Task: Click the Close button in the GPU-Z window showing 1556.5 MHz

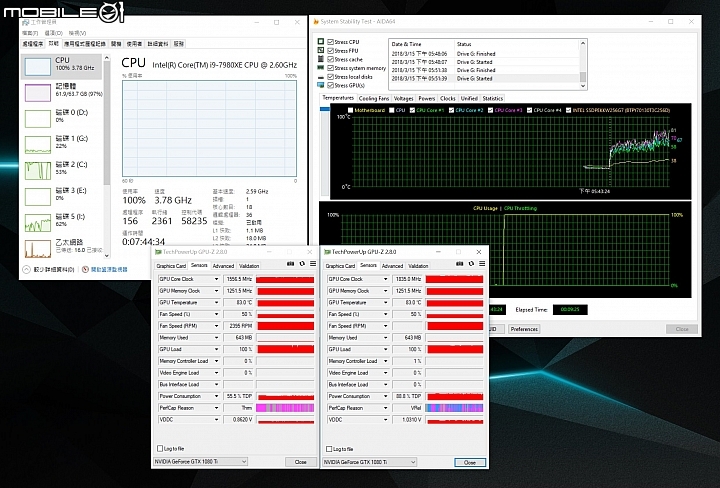Action: click(x=301, y=462)
